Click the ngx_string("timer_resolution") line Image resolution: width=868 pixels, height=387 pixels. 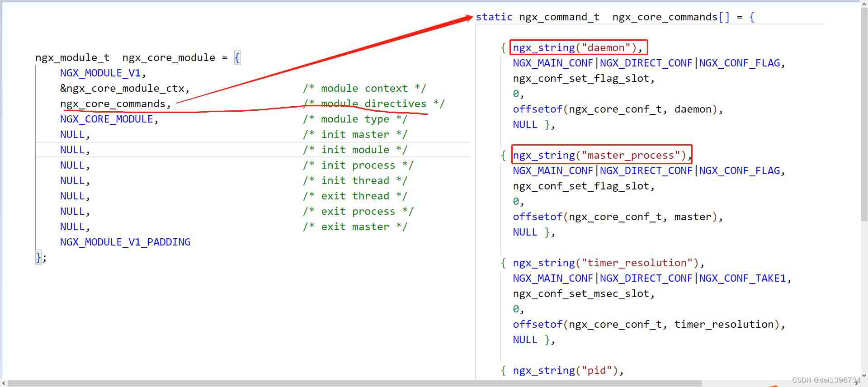pos(605,263)
